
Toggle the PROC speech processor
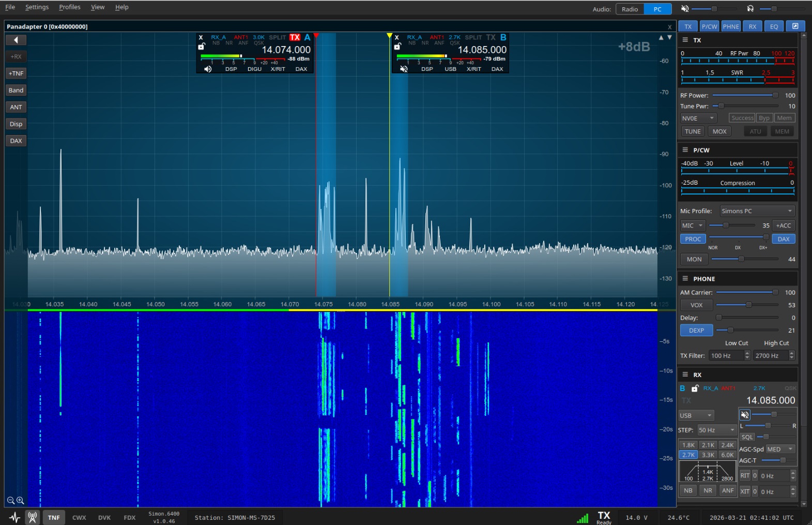[x=693, y=239]
